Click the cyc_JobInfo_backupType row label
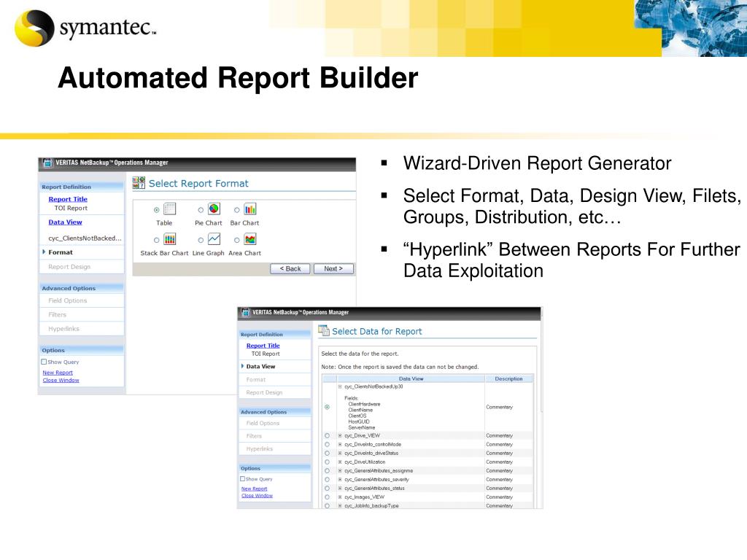The image size is (747, 560). (371, 506)
